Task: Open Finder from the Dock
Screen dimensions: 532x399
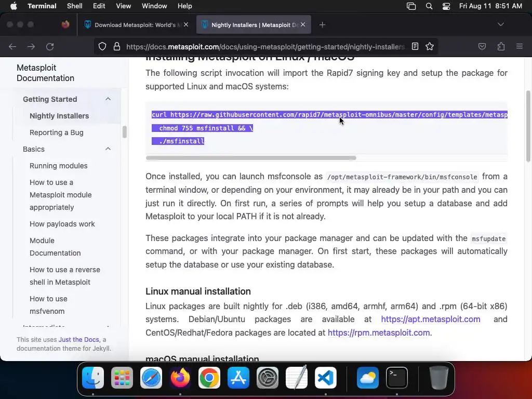Action: click(x=93, y=378)
